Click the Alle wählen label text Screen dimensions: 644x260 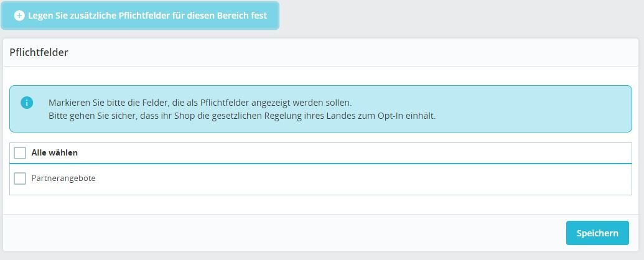pos(55,153)
